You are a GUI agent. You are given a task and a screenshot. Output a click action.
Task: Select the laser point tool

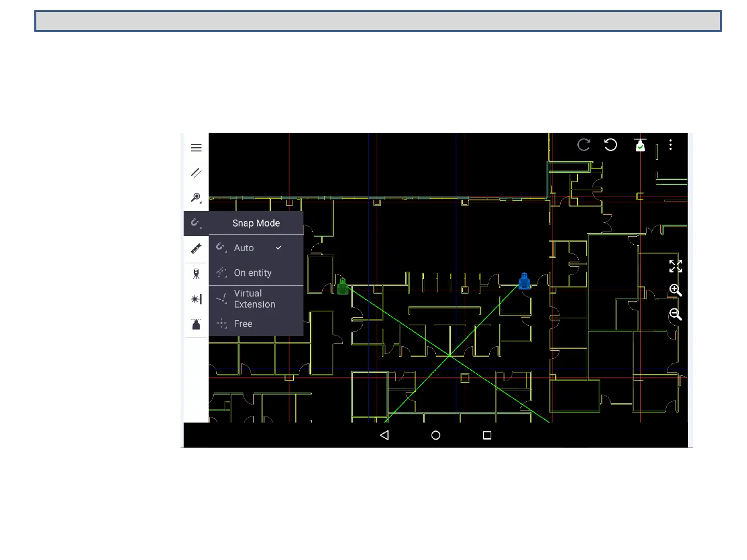click(196, 299)
